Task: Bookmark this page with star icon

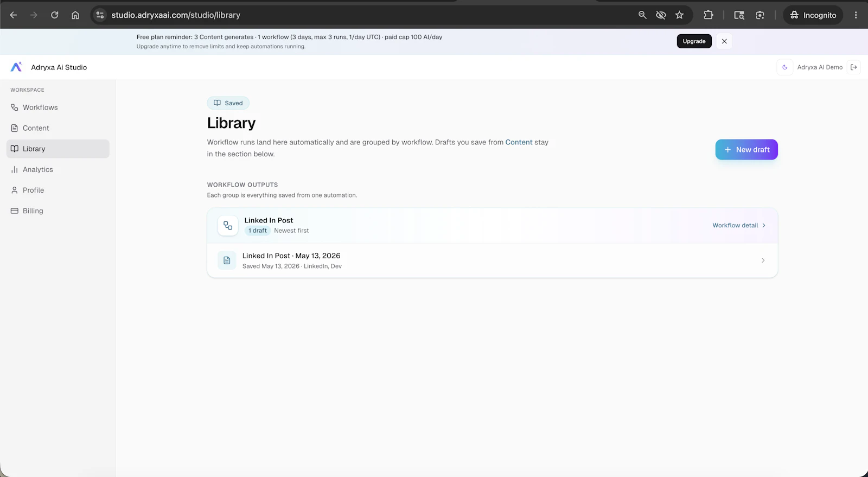Action: 679,15
